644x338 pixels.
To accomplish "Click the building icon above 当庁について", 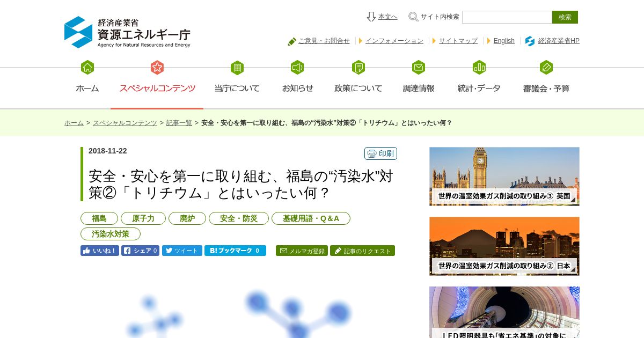I will (237, 68).
